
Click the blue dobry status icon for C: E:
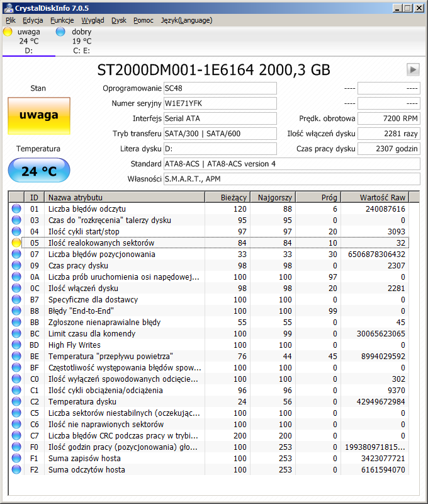tap(60, 31)
